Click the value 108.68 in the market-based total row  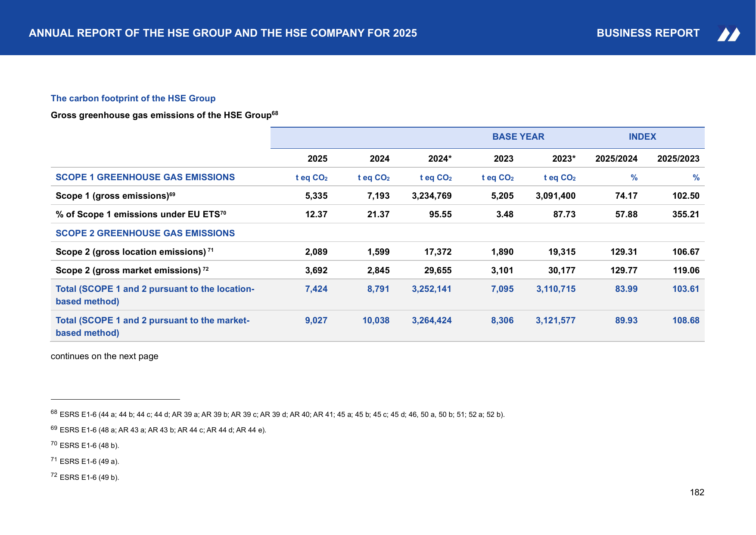[x=686, y=320]
